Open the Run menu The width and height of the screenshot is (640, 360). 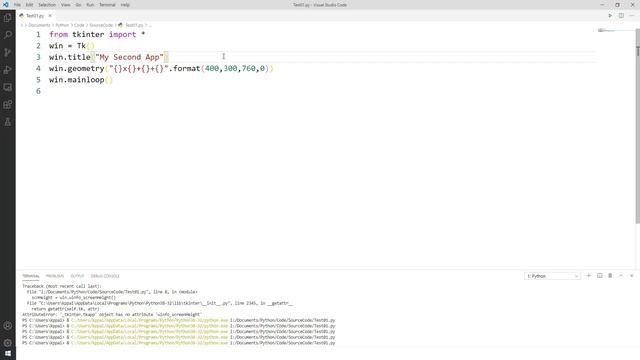point(90,5)
